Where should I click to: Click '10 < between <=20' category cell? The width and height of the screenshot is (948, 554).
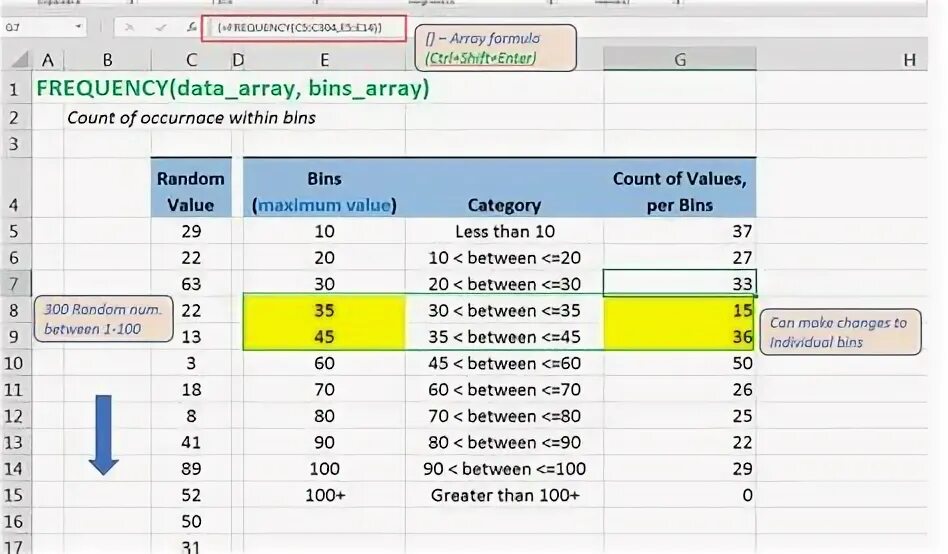[504, 258]
